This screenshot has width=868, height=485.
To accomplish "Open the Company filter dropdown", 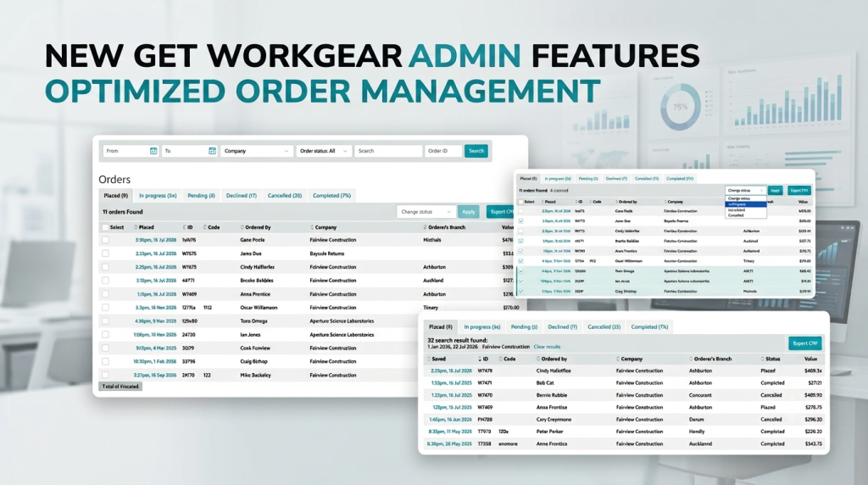I will pos(256,151).
